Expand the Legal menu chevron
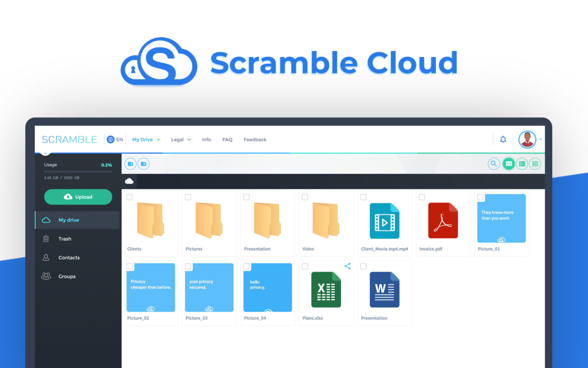 point(189,139)
